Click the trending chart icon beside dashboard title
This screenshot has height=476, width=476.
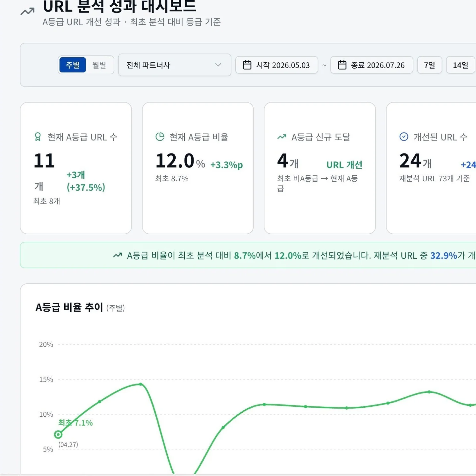tap(27, 12)
